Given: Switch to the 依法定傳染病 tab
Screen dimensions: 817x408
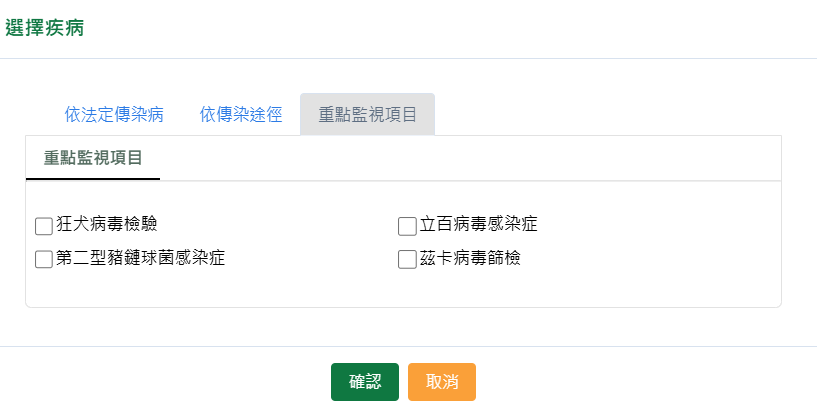Looking at the screenshot, I should click(114, 114).
